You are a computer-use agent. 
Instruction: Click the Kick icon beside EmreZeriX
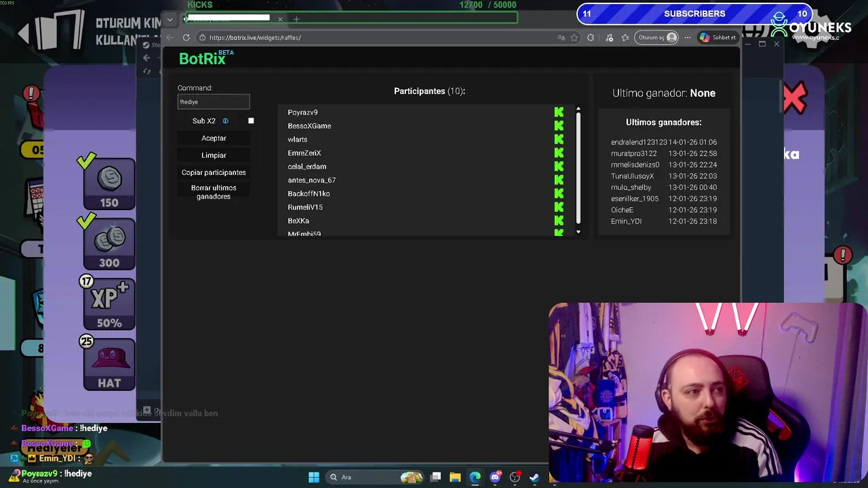[559, 153]
